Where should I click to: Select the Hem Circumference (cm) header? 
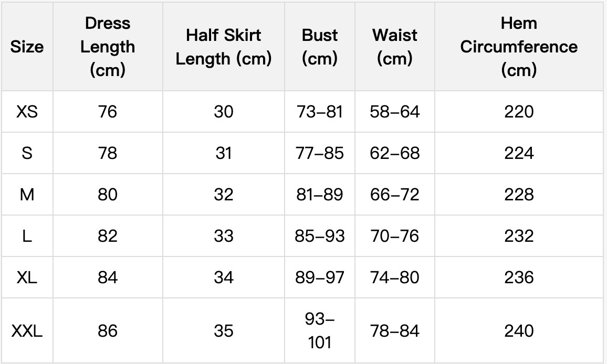pos(519,47)
